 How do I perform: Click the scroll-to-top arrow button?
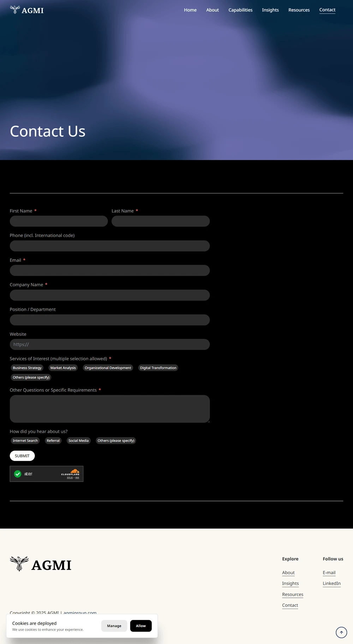point(341,632)
